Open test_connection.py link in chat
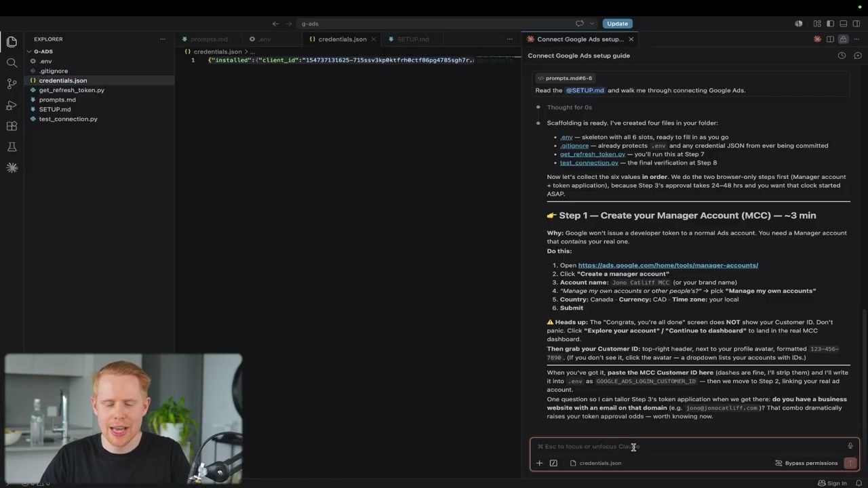This screenshot has width=868, height=488. 589,163
